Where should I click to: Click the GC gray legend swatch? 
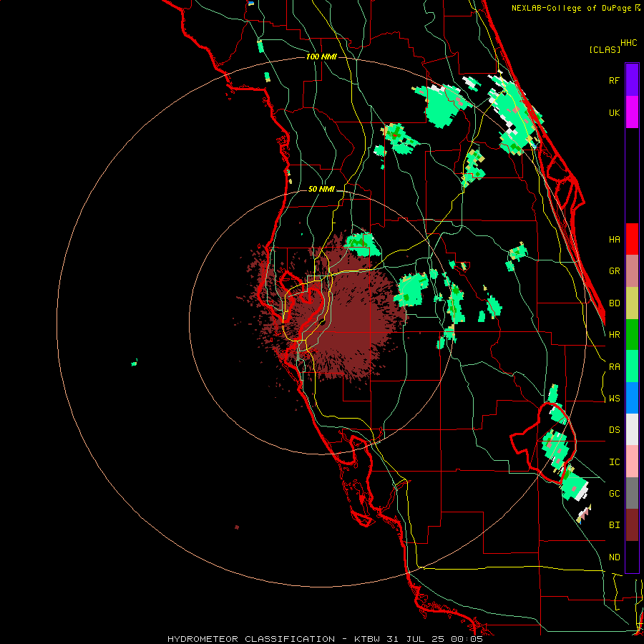coord(632,493)
